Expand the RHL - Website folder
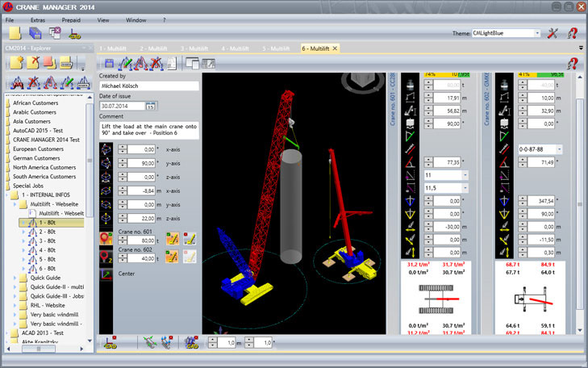 (x=15, y=305)
